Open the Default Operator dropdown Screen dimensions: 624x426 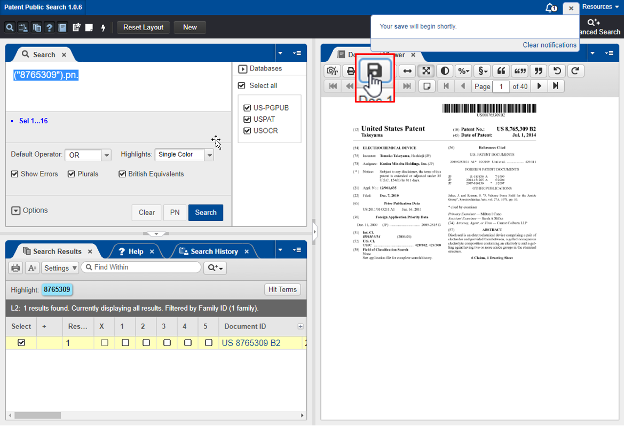point(88,156)
